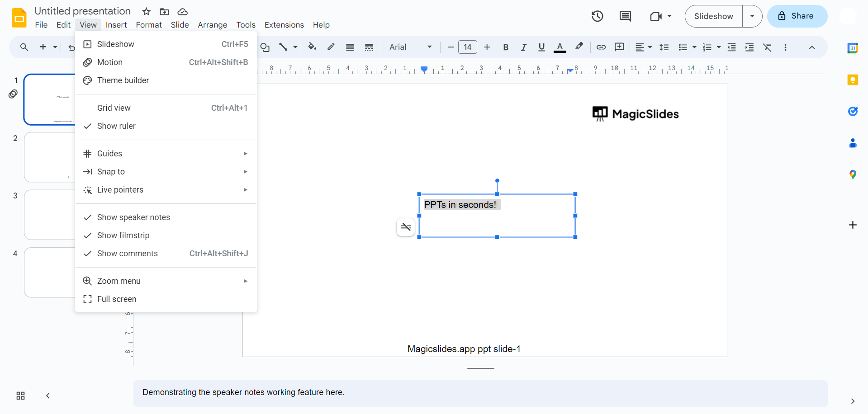Open Google Maps side panel
The height and width of the screenshot is (414, 868).
point(853,175)
